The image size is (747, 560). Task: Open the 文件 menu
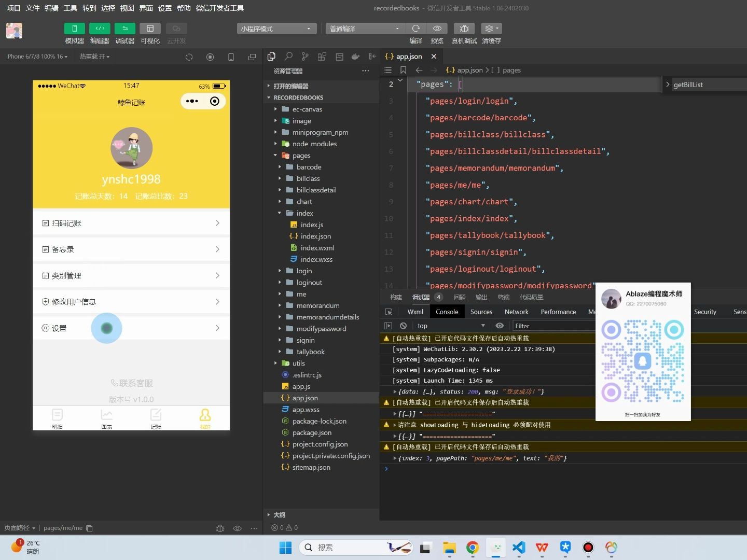click(33, 8)
